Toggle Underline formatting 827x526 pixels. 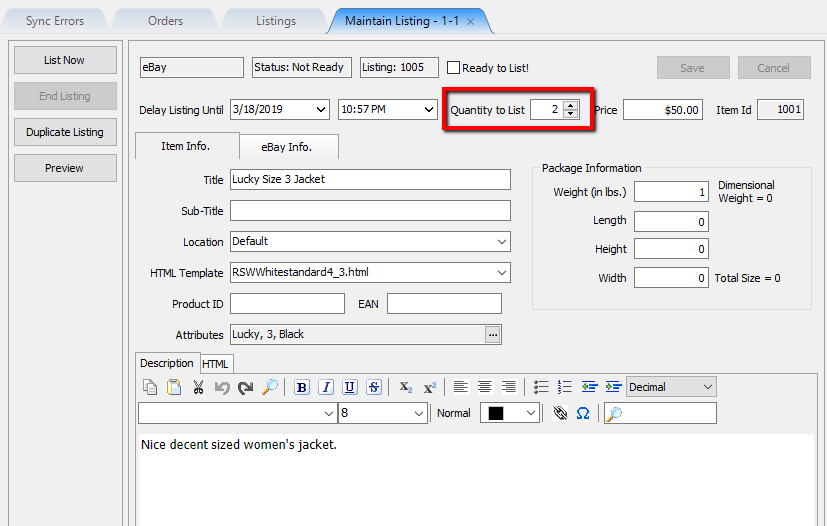[x=350, y=387]
